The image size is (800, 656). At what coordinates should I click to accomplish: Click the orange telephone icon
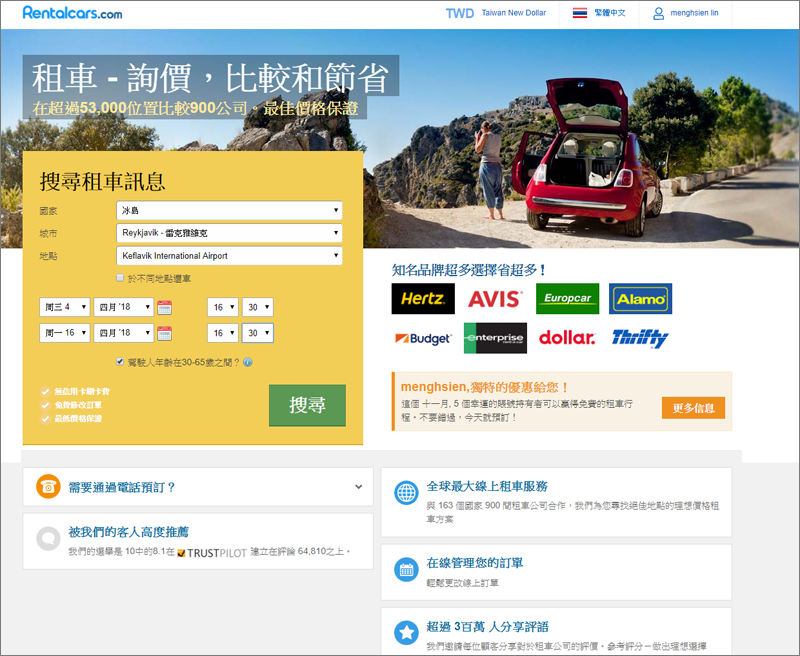coord(48,487)
